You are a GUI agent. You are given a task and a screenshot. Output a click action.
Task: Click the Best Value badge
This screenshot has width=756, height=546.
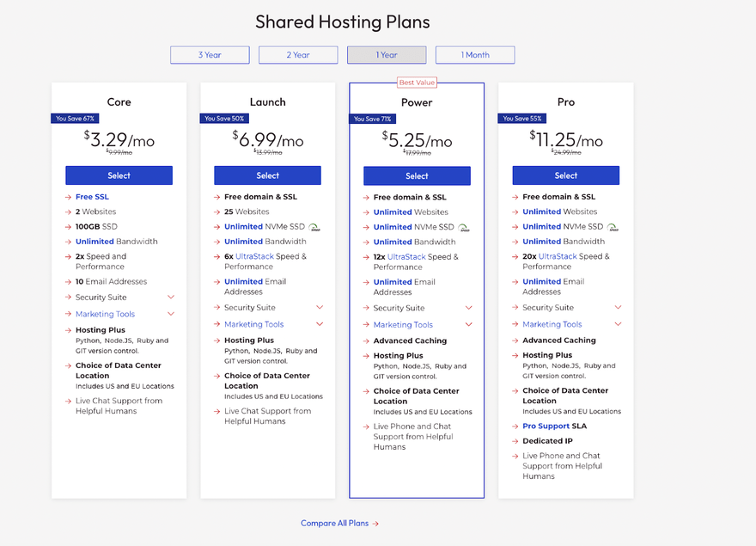pos(417,83)
